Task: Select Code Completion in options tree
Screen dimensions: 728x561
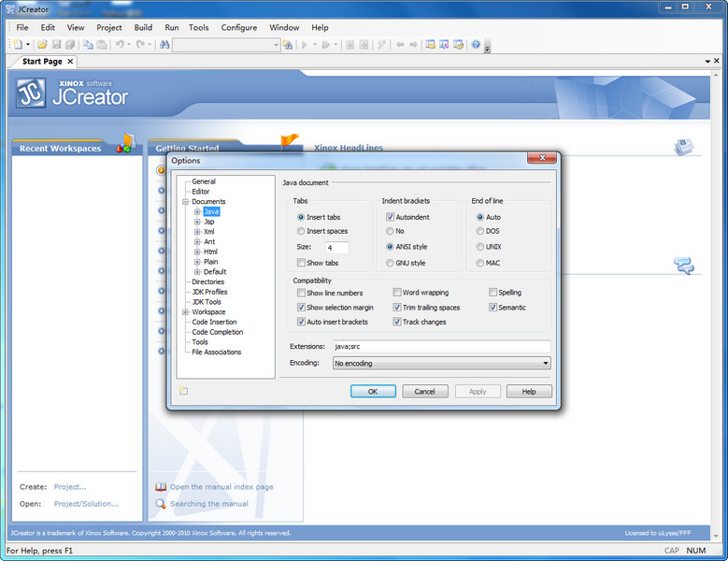Action: pyautogui.click(x=218, y=332)
